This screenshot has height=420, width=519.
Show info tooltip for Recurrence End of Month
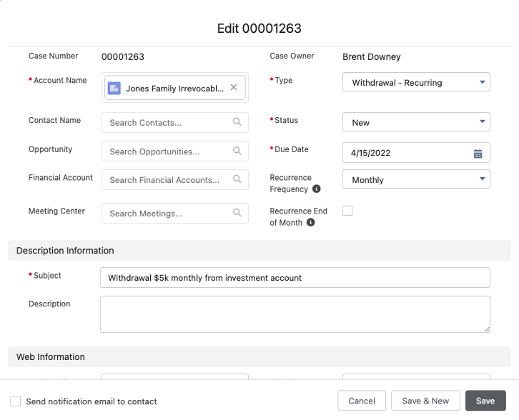click(x=310, y=223)
